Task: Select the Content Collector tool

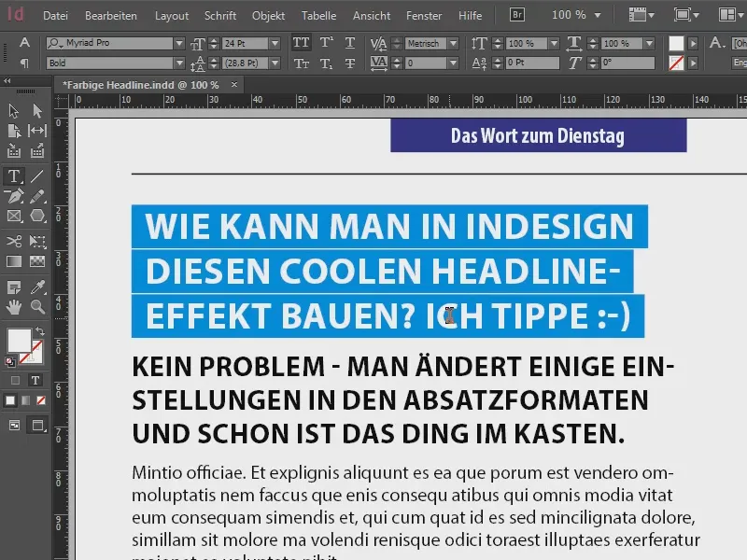Action: 13,151
